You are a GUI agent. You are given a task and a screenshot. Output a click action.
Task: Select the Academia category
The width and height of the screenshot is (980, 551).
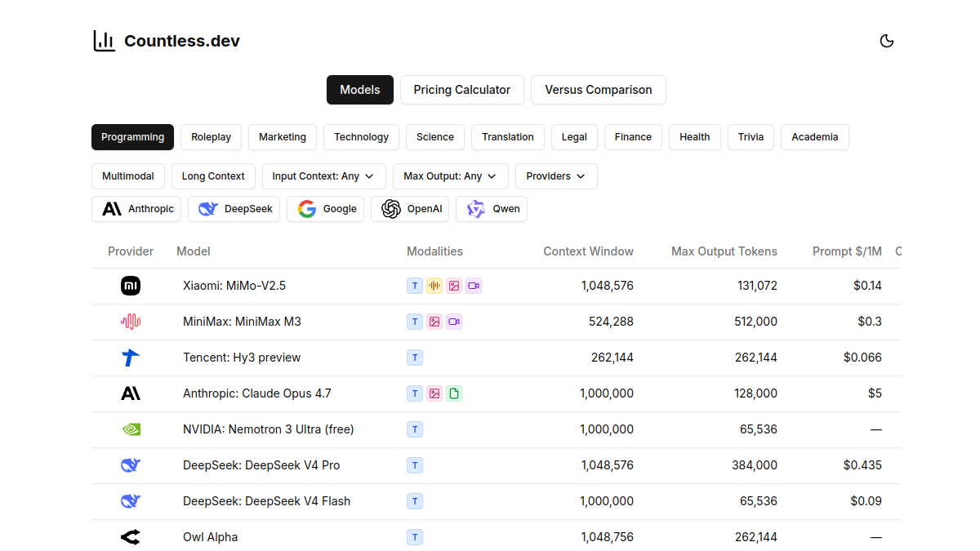coord(815,137)
